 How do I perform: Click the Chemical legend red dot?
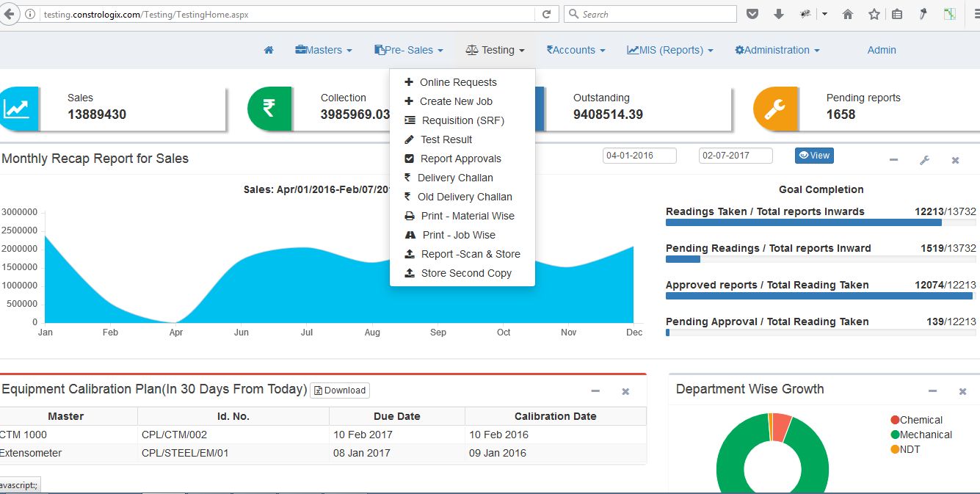pyautogui.click(x=895, y=420)
